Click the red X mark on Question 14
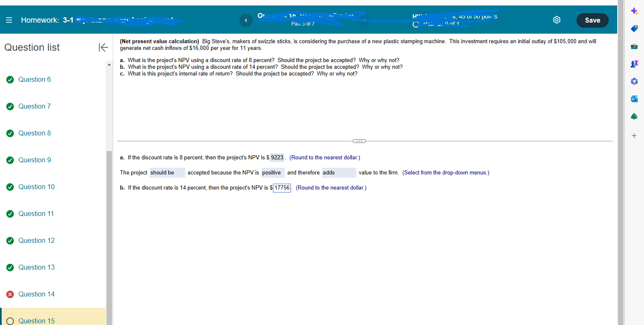The image size is (644, 325). tap(10, 294)
